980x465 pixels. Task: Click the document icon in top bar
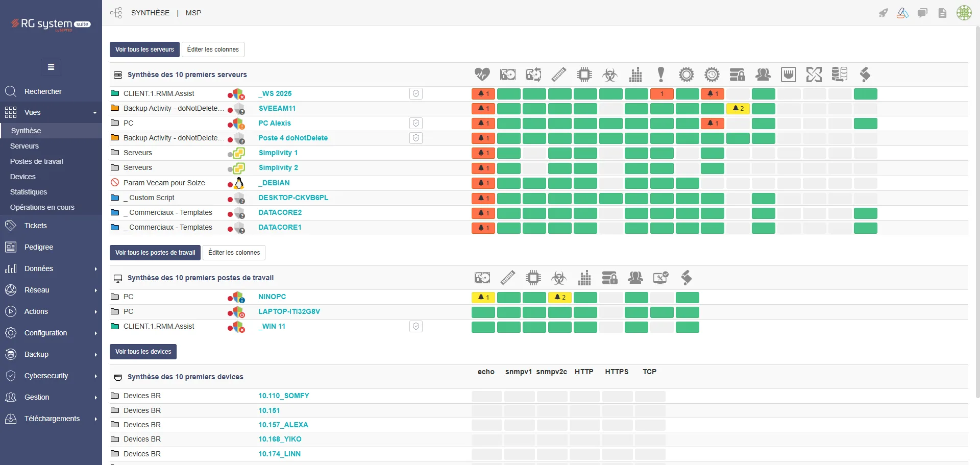click(x=942, y=13)
